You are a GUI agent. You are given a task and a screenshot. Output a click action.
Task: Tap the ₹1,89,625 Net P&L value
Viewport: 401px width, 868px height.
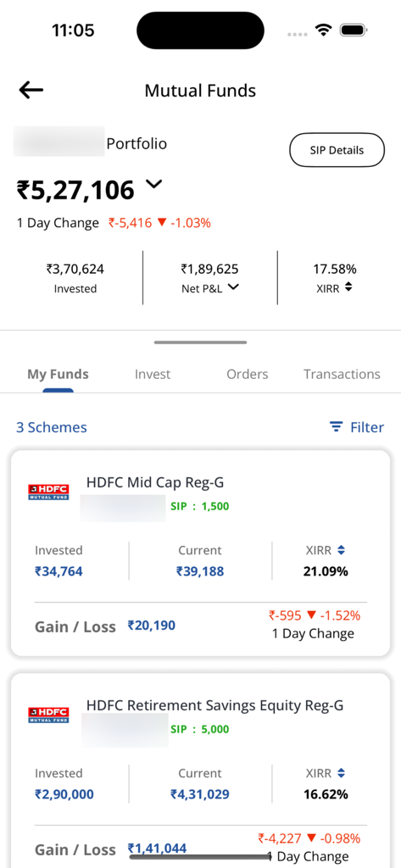pyautogui.click(x=210, y=270)
